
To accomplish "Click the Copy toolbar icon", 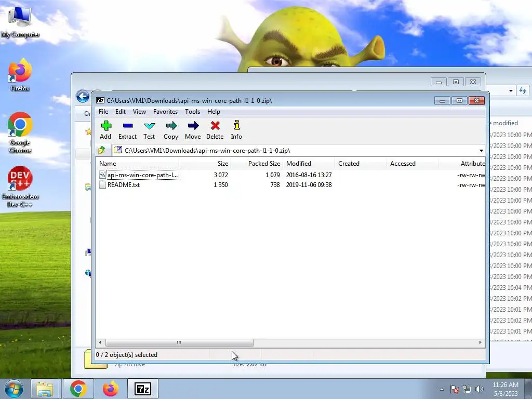I will tap(171, 130).
